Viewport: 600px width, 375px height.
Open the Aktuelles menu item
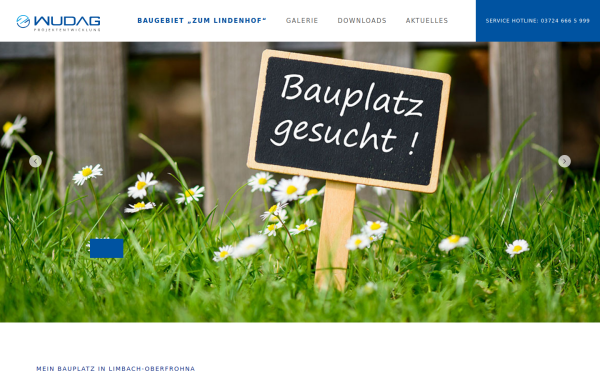pyautogui.click(x=427, y=21)
